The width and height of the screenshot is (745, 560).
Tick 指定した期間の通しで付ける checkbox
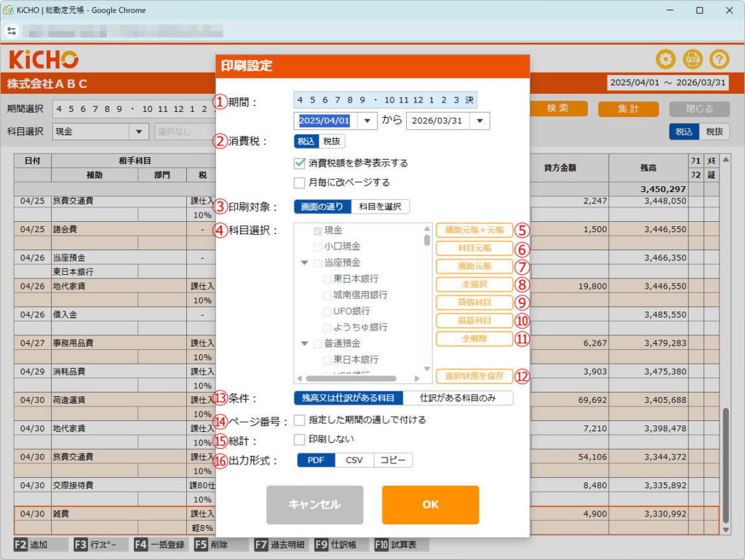299,420
